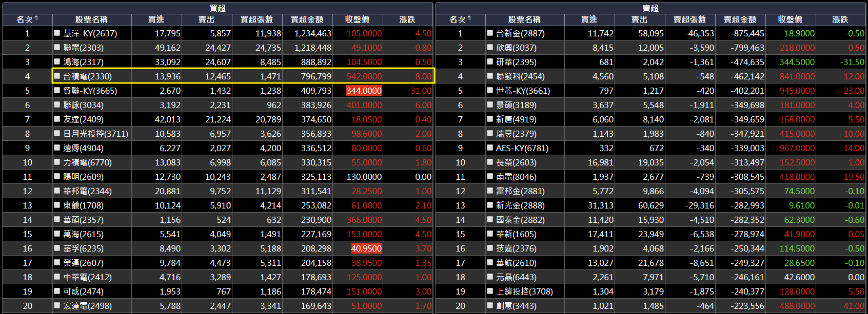Viewport: 868px width, 314px height.
Task: Click 買進 header in 買超 table
Action: [156, 19]
